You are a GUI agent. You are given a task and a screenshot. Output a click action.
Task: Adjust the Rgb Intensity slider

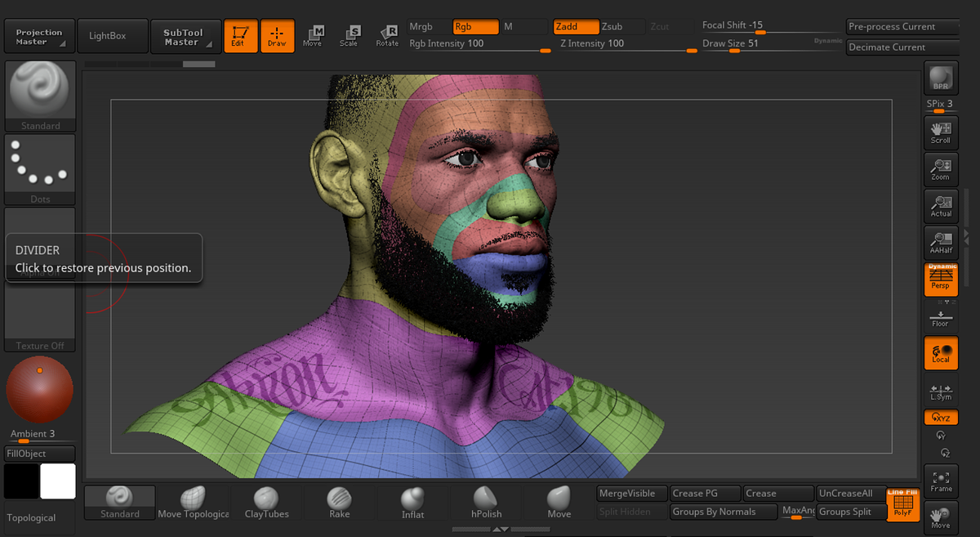[479, 45]
